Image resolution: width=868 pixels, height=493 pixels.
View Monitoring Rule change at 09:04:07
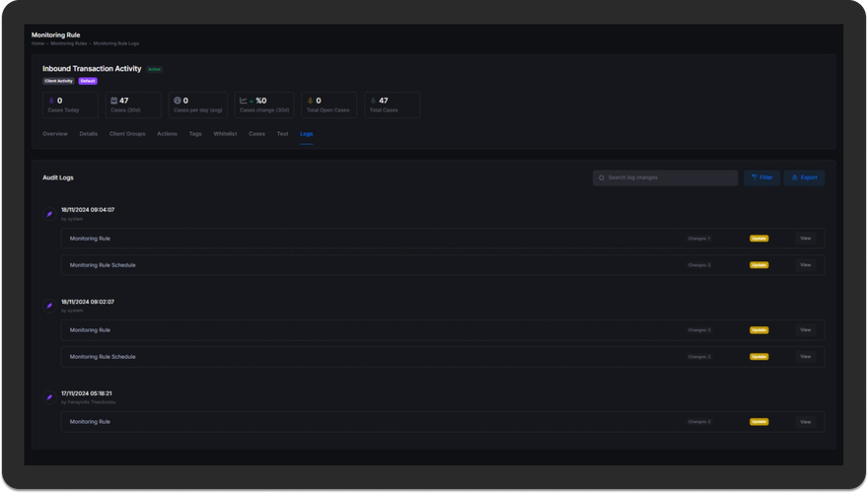click(x=806, y=239)
